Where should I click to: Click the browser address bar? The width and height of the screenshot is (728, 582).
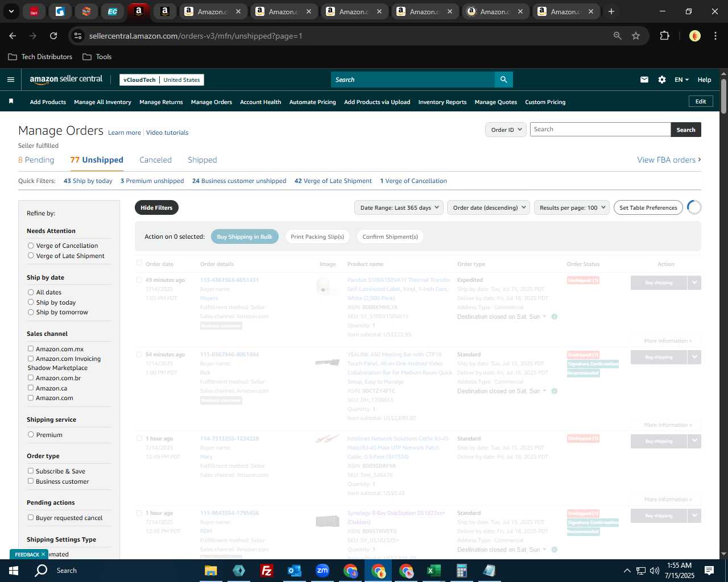pyautogui.click(x=347, y=36)
